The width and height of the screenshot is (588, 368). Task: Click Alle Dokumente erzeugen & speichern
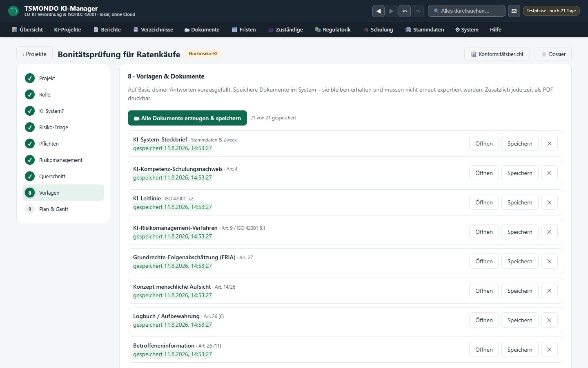(187, 118)
